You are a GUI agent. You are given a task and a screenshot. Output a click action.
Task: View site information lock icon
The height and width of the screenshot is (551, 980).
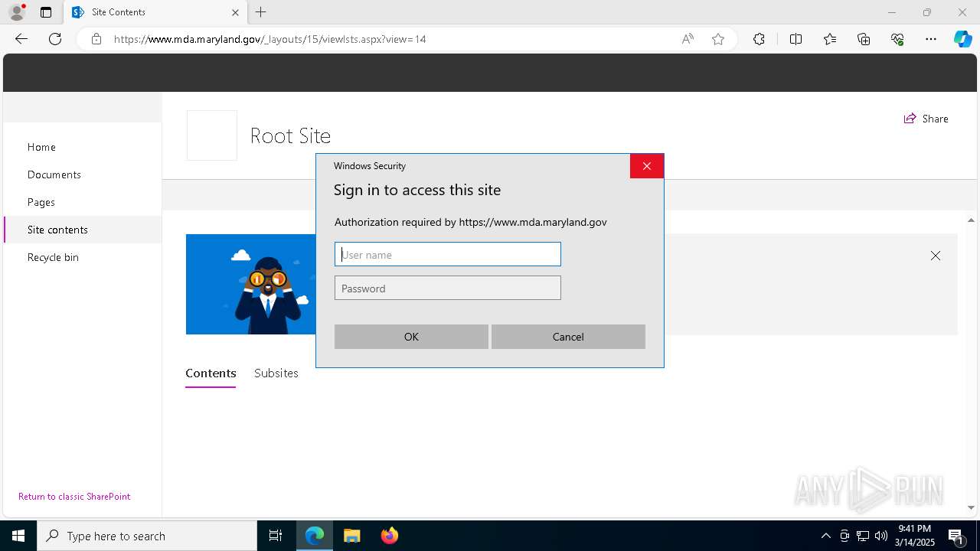point(96,39)
